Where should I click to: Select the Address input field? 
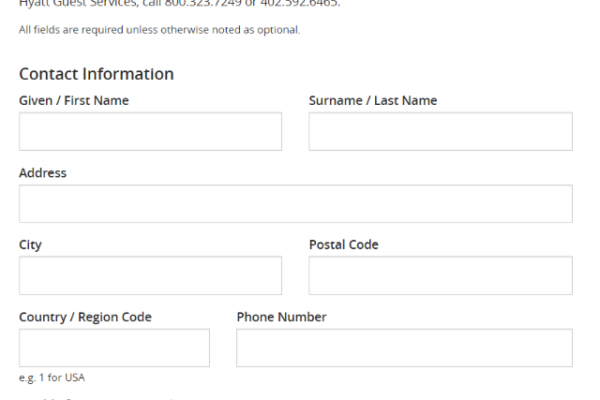[296, 204]
